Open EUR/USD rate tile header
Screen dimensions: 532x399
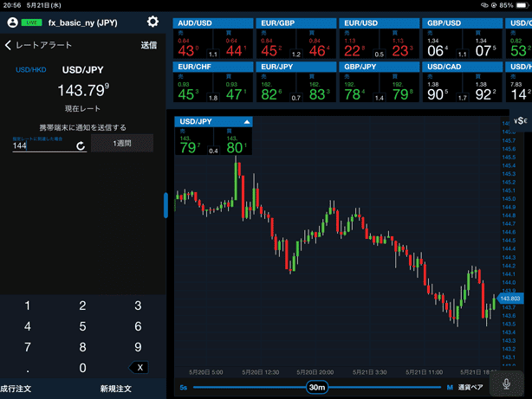pyautogui.click(x=380, y=23)
